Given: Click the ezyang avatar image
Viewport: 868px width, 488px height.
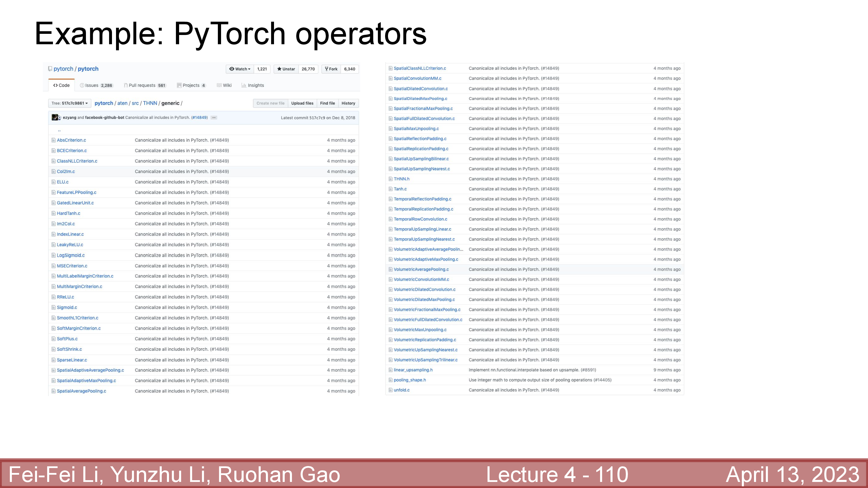Looking at the screenshot, I should pyautogui.click(x=55, y=117).
